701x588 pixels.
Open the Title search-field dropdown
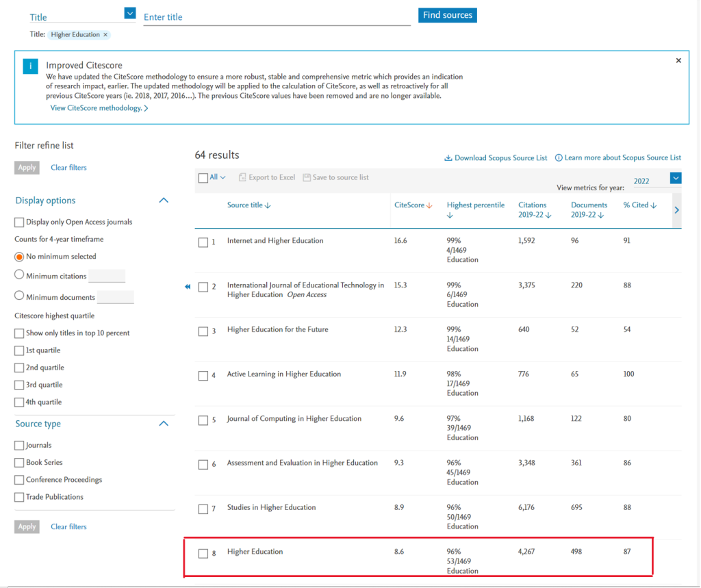[x=129, y=14]
